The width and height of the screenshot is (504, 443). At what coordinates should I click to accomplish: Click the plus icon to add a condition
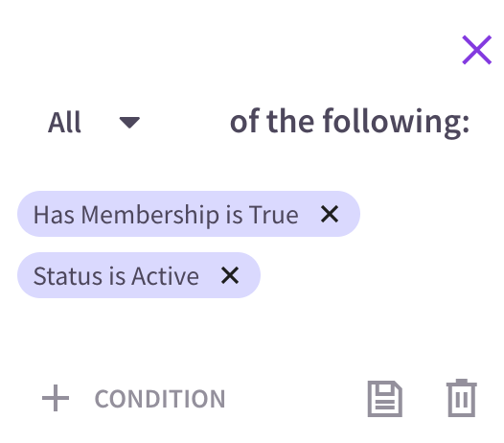(x=56, y=398)
